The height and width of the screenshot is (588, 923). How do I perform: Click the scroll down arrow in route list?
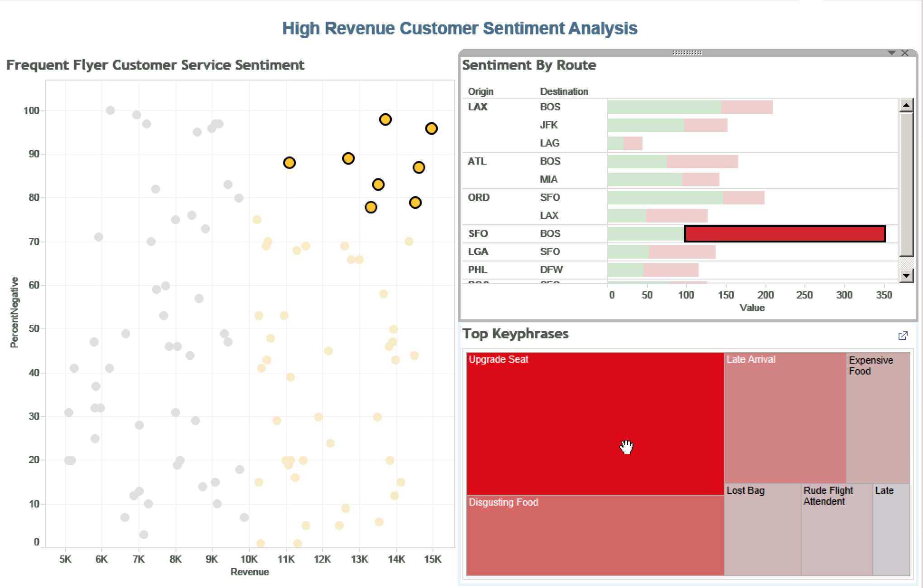click(906, 275)
